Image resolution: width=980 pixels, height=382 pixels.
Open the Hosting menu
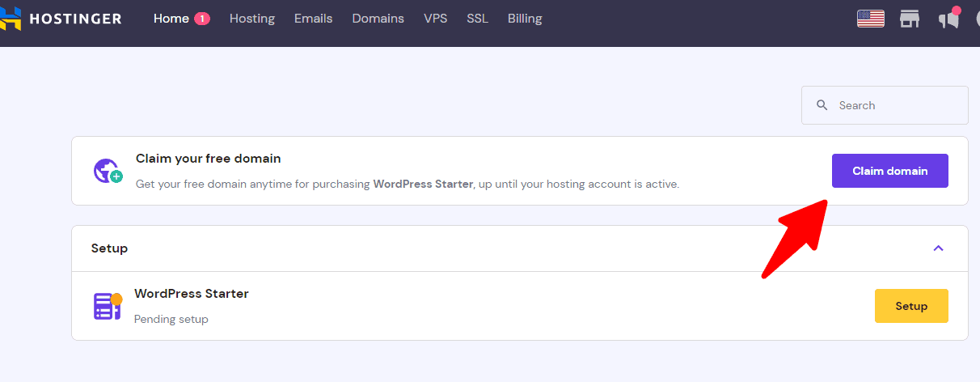(x=252, y=19)
